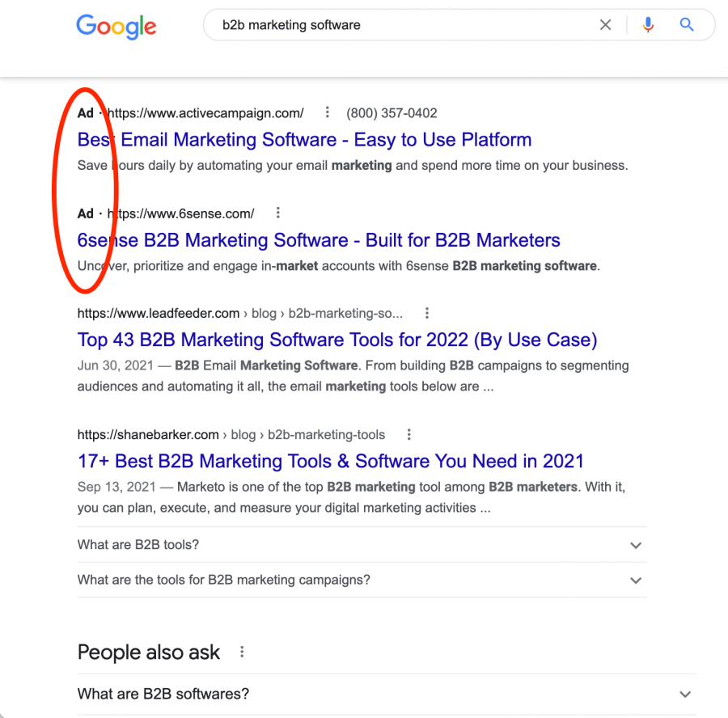Open "Top 43 B2B Marketing Software Tools" result
Screen dimensions: 728x718
click(x=337, y=340)
